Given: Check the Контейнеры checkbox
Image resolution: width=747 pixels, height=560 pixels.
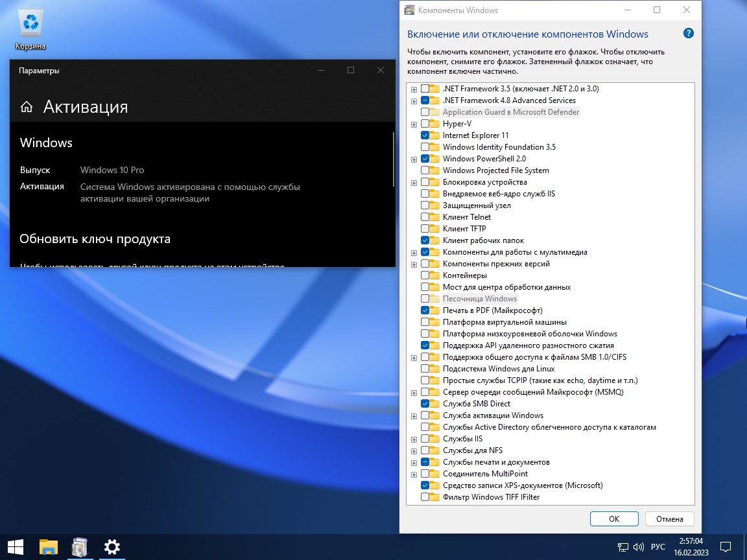Looking at the screenshot, I should coord(425,275).
